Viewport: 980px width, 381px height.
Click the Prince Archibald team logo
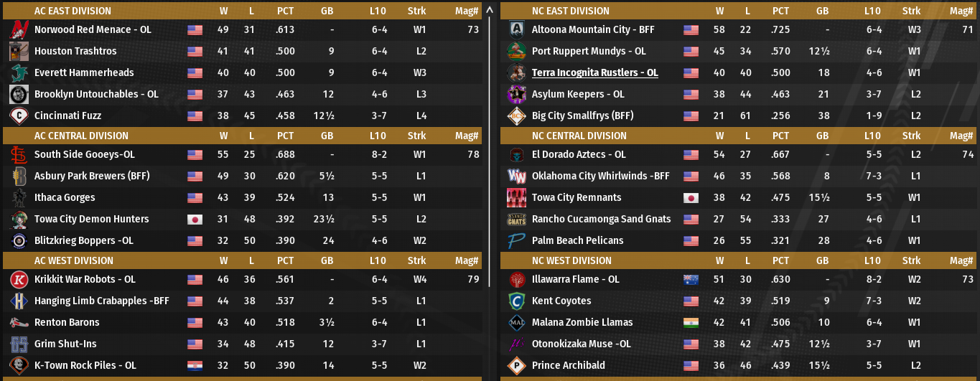tap(517, 366)
